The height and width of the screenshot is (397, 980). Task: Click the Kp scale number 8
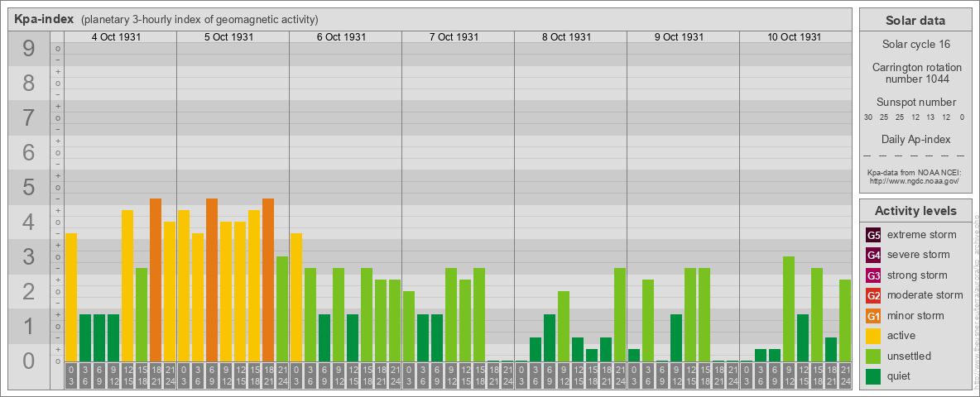(x=28, y=83)
